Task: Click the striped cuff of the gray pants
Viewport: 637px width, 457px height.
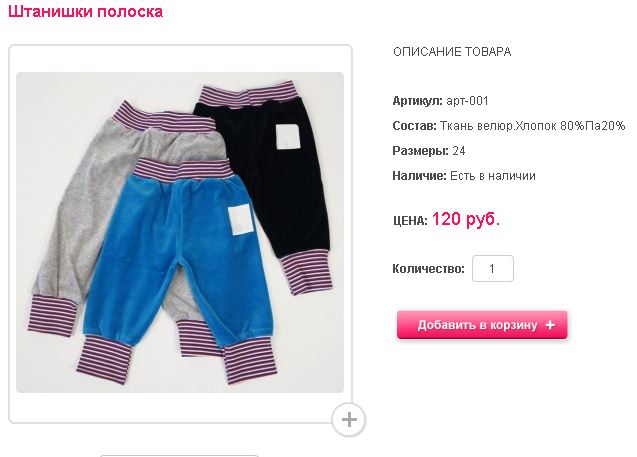Action: [51, 316]
